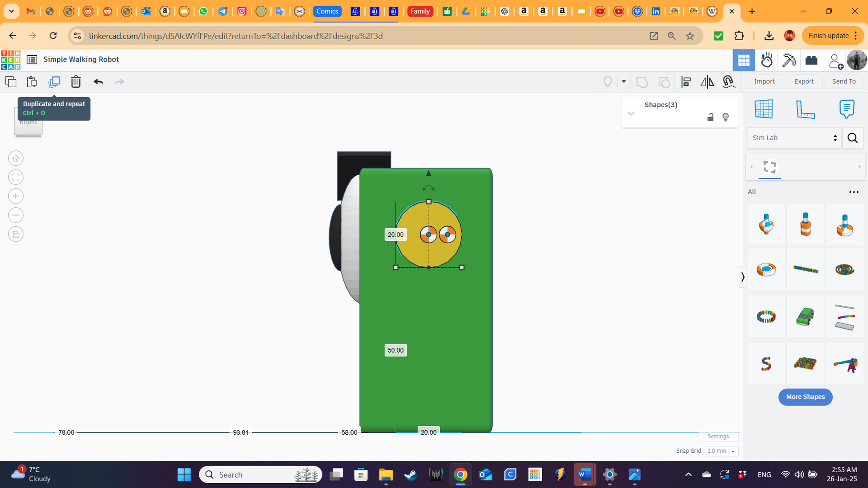The image size is (868, 488).
Task: Click the More Shapes button
Action: tap(805, 397)
